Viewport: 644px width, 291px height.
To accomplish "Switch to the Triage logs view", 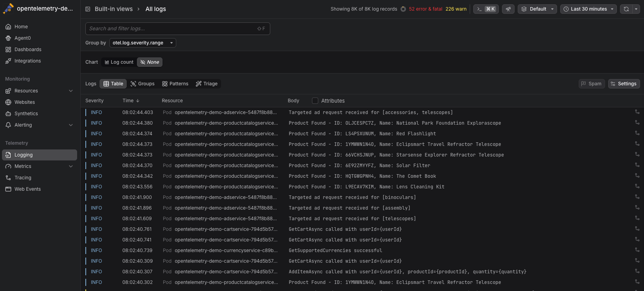I will (x=207, y=84).
